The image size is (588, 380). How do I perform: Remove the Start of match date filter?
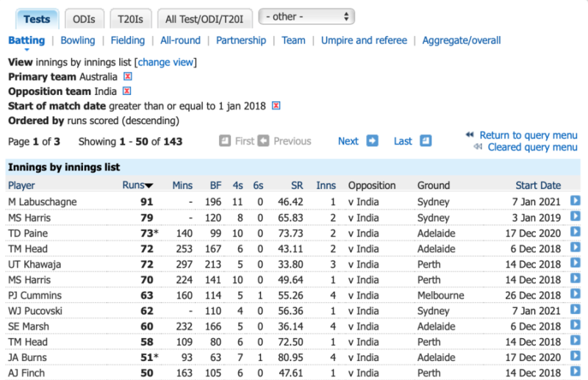276,106
